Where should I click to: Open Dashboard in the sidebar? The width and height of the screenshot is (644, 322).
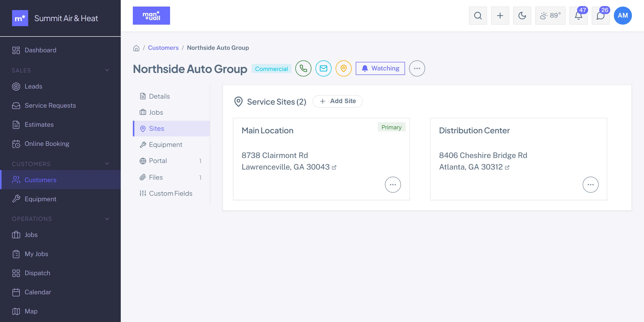click(60, 50)
